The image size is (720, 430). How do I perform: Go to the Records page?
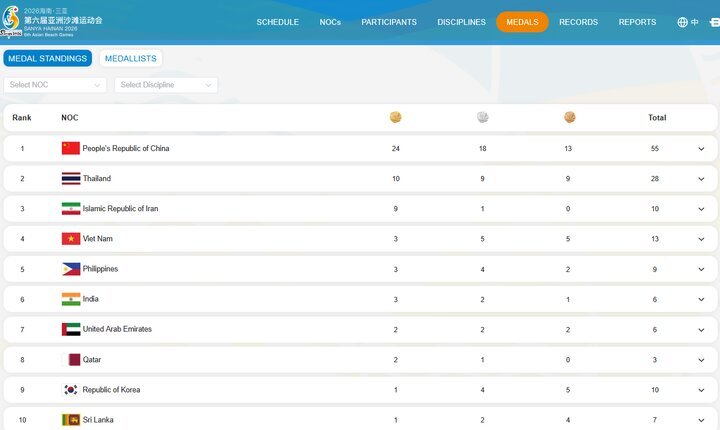click(578, 22)
